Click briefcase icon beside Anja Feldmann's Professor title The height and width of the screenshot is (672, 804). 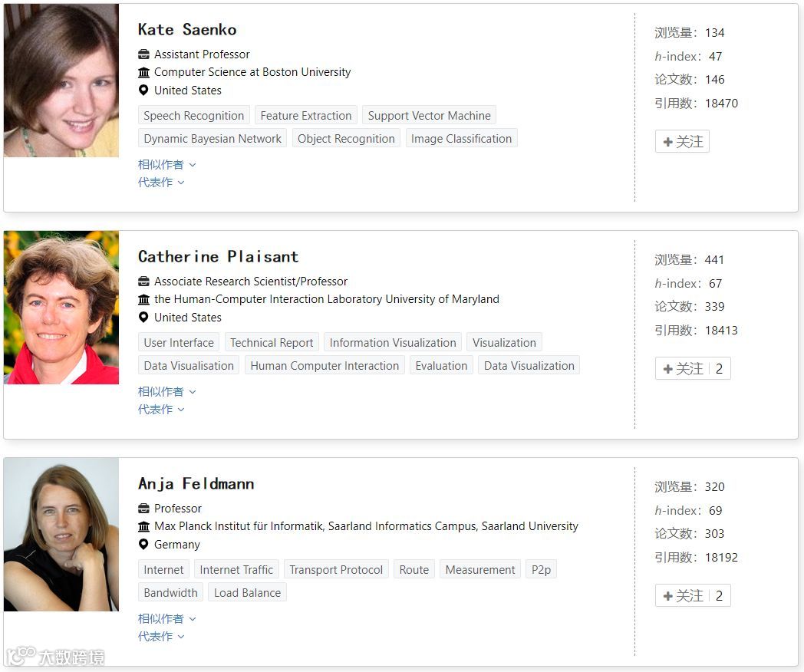click(143, 509)
